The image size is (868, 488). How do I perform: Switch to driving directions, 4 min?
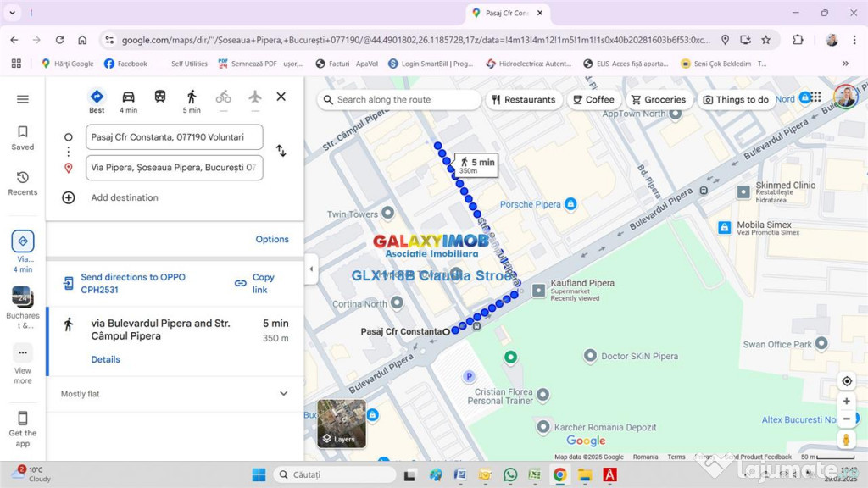tap(129, 101)
